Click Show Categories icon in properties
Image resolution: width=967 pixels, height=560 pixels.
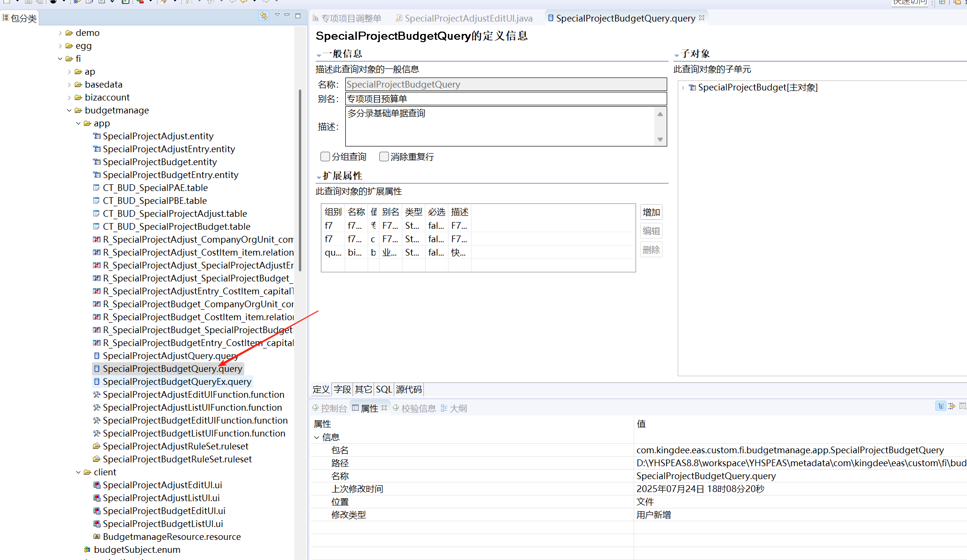pyautogui.click(x=941, y=406)
